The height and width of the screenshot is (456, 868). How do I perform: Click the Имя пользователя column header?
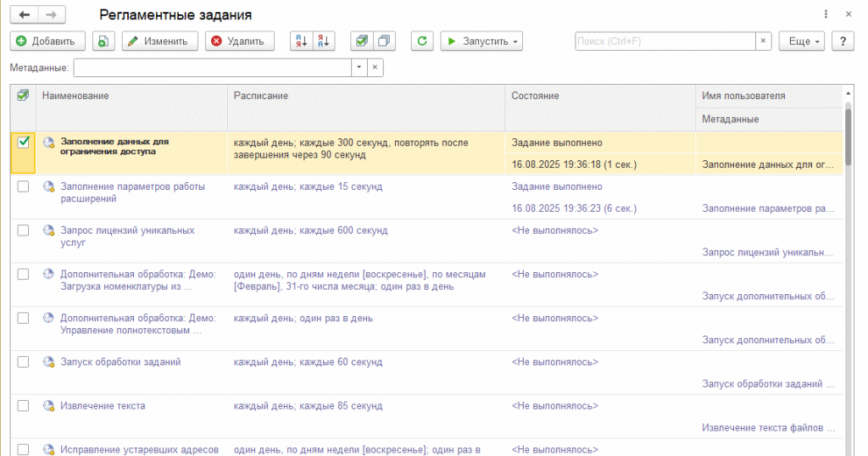[x=769, y=96]
